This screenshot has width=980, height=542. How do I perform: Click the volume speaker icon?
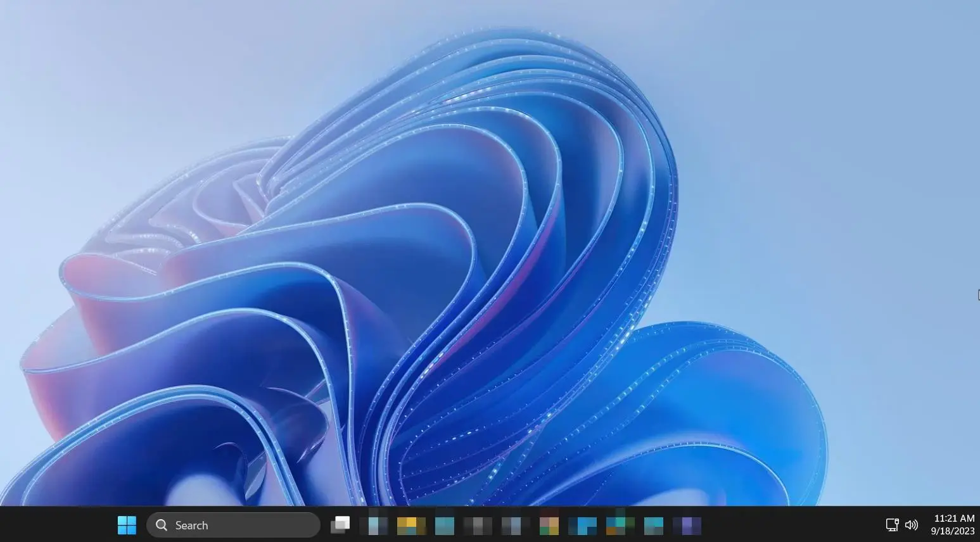tap(912, 525)
